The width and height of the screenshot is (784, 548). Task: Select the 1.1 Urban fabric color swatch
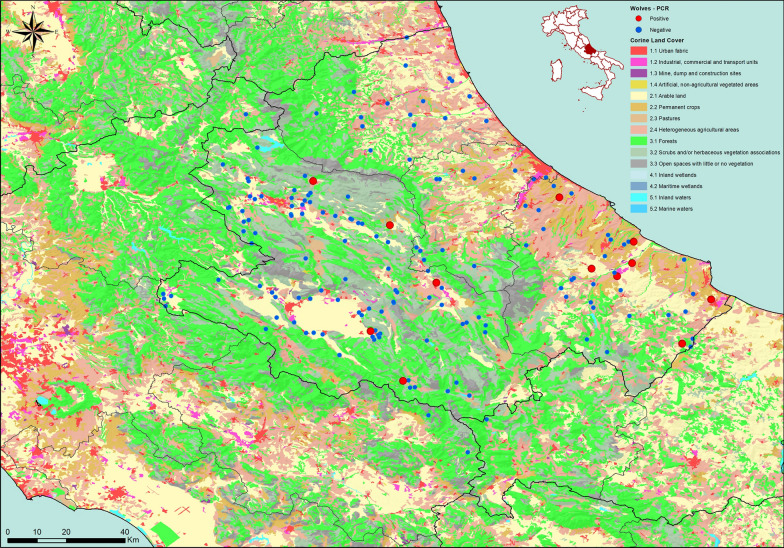pyautogui.click(x=638, y=51)
